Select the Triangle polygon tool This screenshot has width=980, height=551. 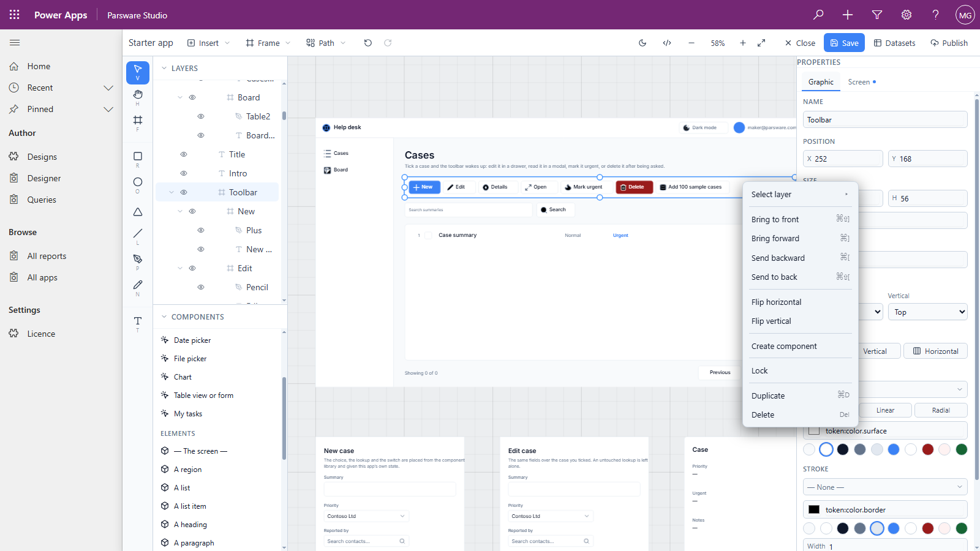(x=138, y=212)
